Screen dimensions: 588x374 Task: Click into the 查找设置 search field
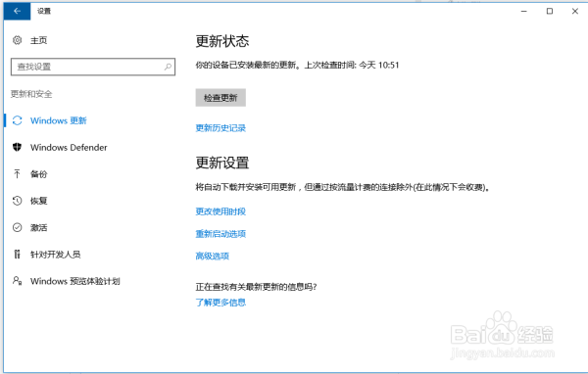pyautogui.click(x=93, y=67)
